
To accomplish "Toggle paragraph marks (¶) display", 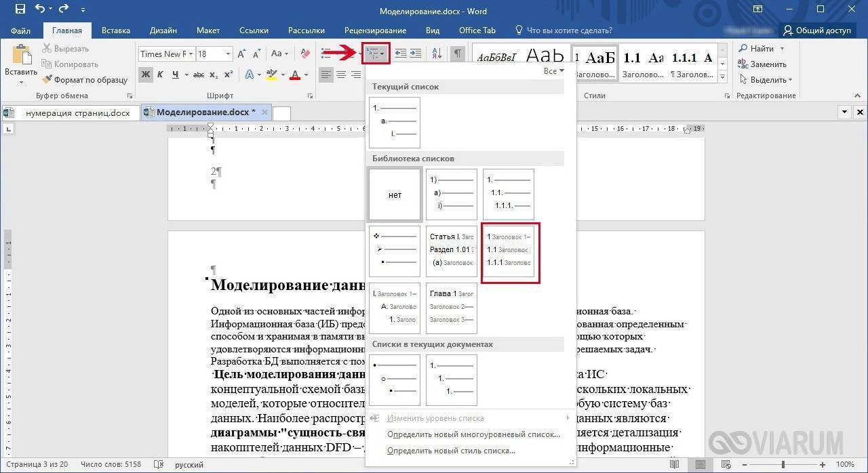I will [458, 54].
